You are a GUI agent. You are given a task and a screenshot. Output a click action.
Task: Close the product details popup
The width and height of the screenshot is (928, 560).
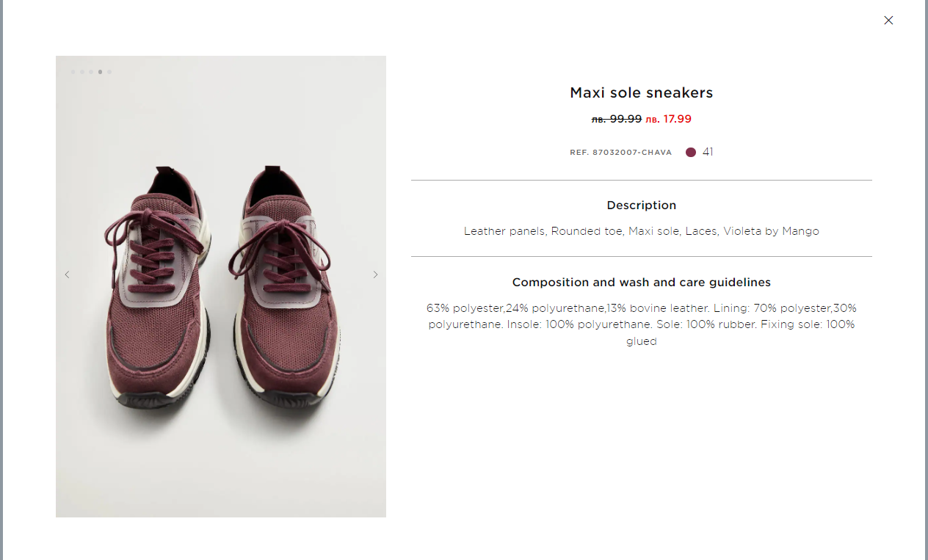[888, 21]
